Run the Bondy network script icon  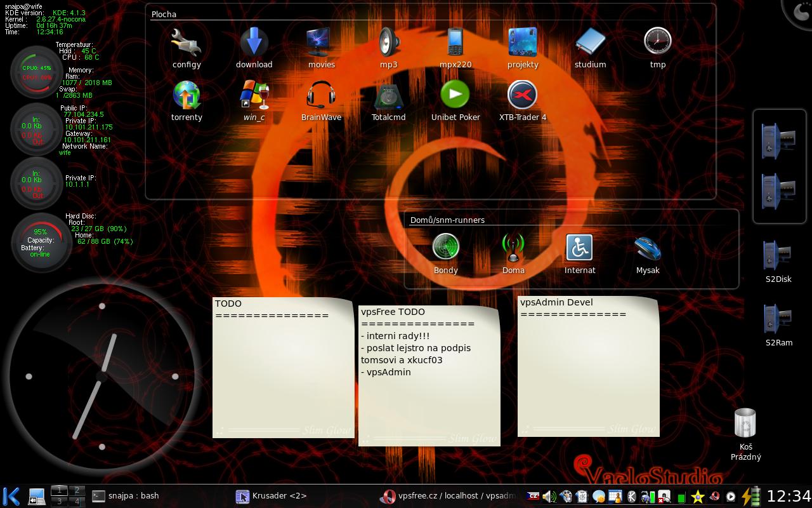[445, 248]
